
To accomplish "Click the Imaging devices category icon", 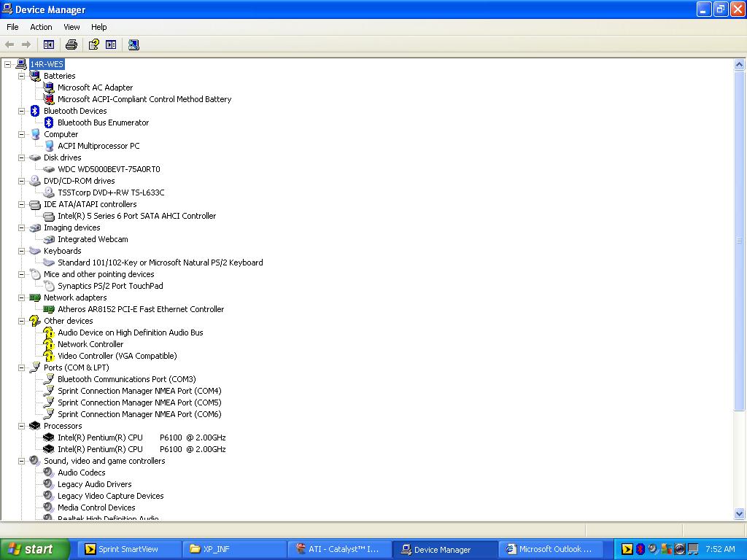I will (35, 227).
